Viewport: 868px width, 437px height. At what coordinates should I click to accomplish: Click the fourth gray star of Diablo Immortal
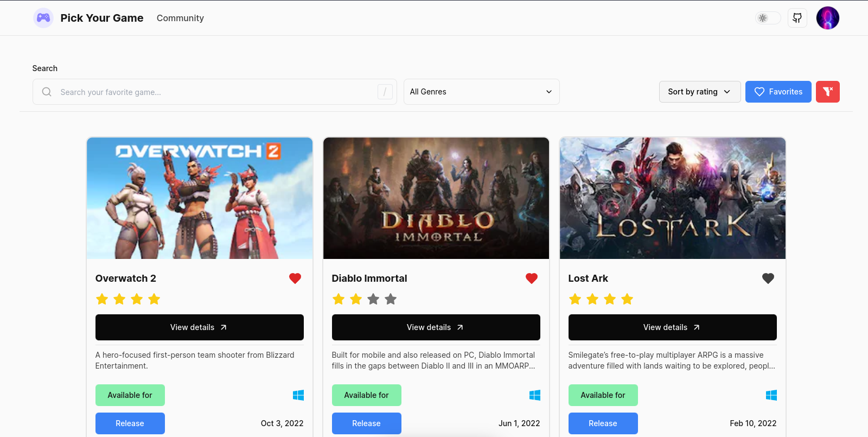pyautogui.click(x=391, y=299)
